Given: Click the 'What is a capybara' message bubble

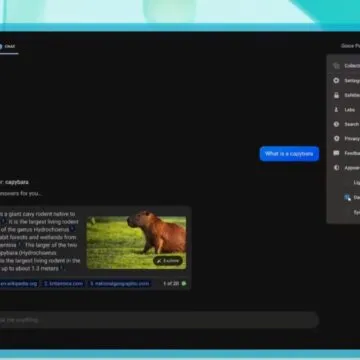Looking at the screenshot, I should pyautogui.click(x=289, y=154).
